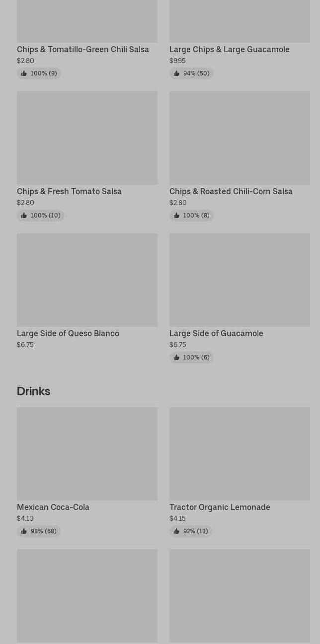Image resolution: width=320 pixels, height=644 pixels.
Task: Open Large Chips & Large Guacamole item
Action: pyautogui.click(x=229, y=49)
